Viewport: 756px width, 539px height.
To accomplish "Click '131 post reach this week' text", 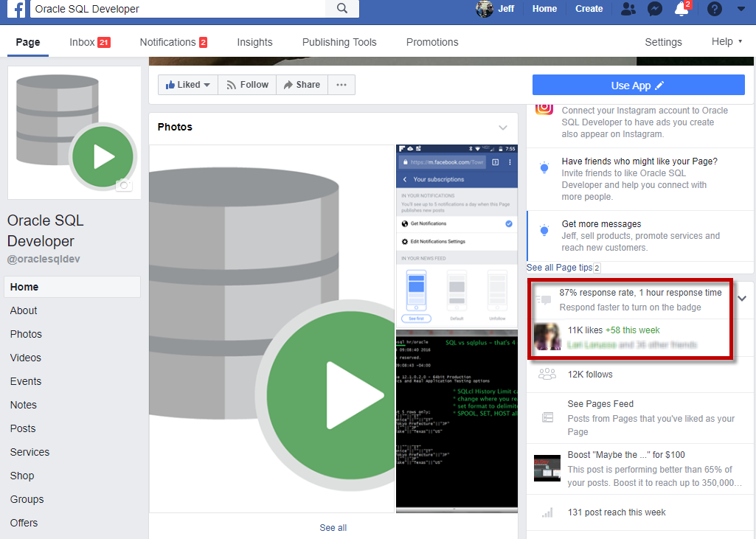I will pyautogui.click(x=617, y=512).
